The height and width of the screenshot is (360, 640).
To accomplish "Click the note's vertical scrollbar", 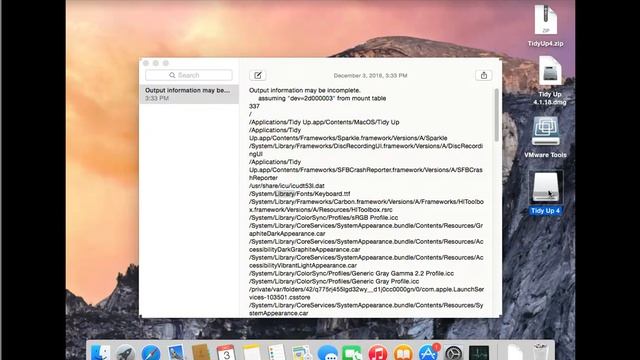I will (x=496, y=114).
